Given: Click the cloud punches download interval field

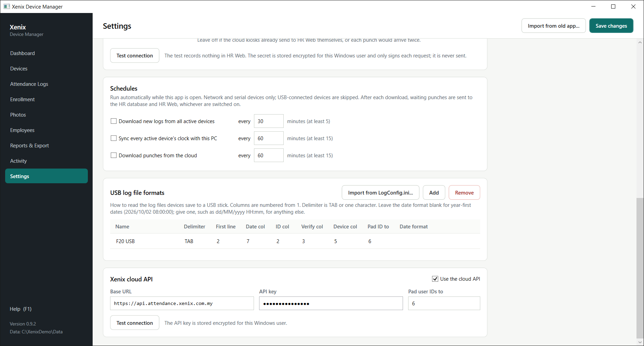Looking at the screenshot, I should coord(269,155).
